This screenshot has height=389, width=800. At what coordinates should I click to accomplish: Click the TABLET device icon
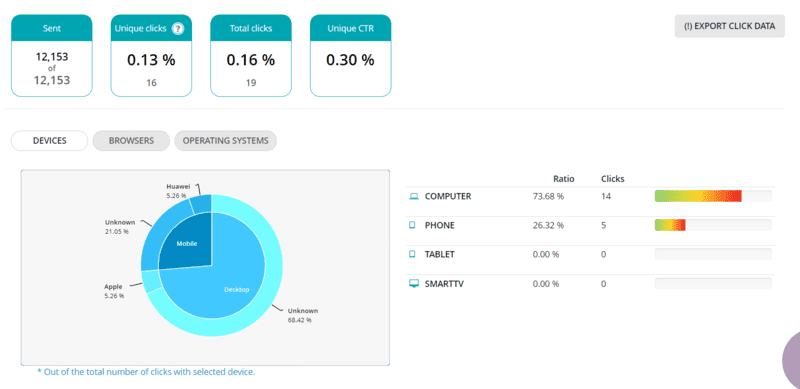point(412,254)
